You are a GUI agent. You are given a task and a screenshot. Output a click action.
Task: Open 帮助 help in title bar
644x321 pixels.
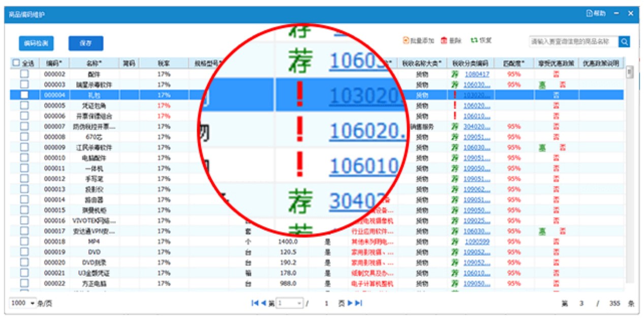596,14
